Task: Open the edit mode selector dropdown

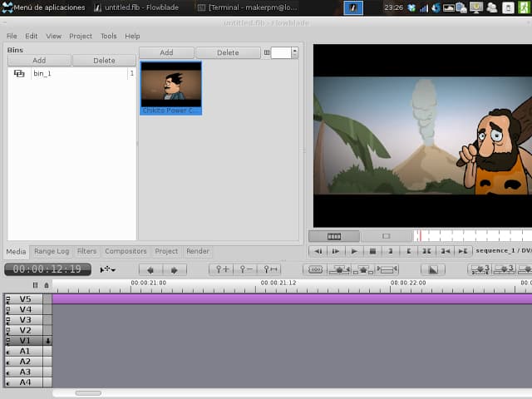Action: click(x=108, y=269)
